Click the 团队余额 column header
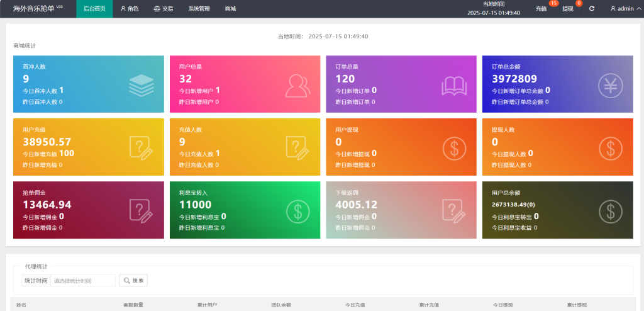 281,305
